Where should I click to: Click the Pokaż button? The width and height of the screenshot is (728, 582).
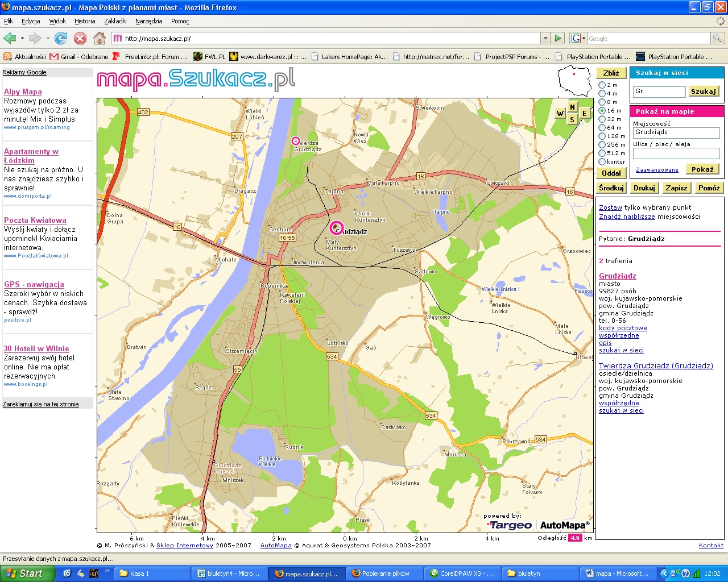click(x=702, y=169)
